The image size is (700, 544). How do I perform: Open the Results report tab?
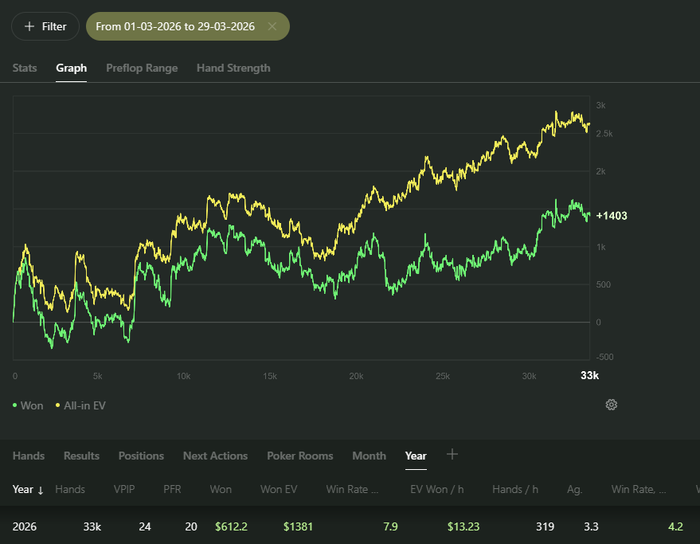coord(81,456)
